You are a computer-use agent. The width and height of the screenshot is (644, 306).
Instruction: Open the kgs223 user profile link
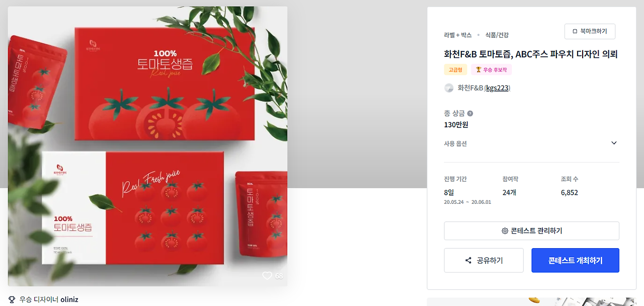[498, 88]
